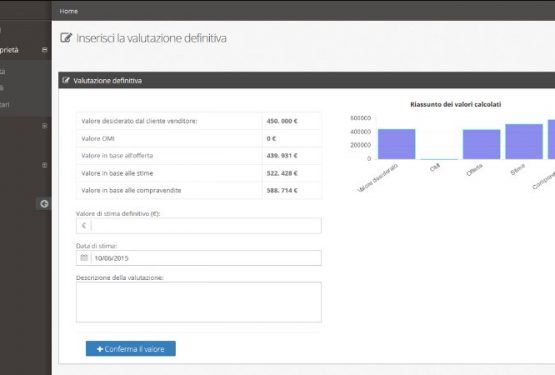Click the calendar icon in Data di stima

(84, 258)
